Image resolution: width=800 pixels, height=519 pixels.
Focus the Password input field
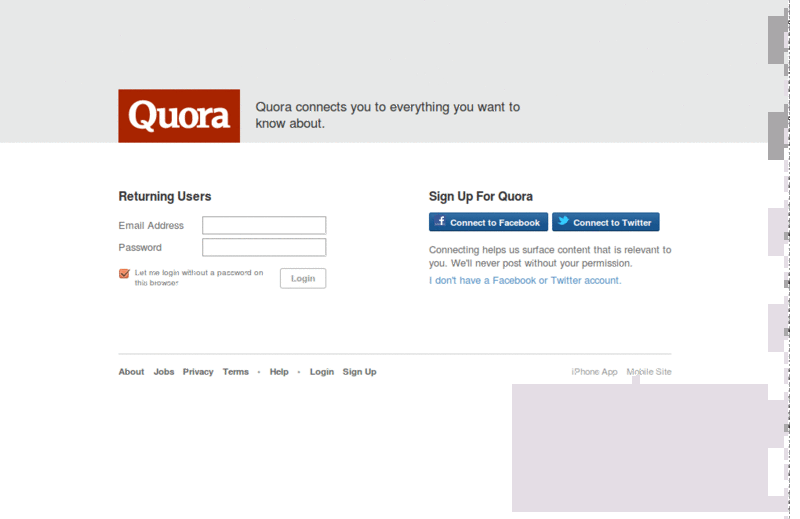click(264, 248)
